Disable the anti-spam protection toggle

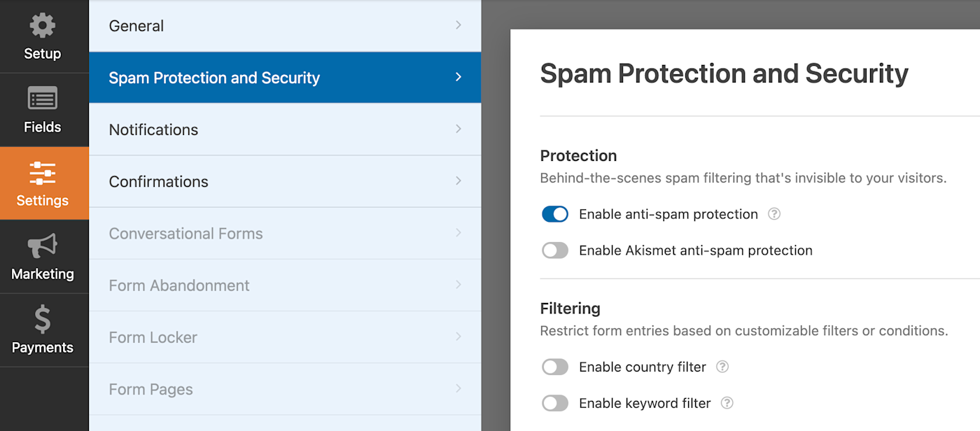(555, 214)
